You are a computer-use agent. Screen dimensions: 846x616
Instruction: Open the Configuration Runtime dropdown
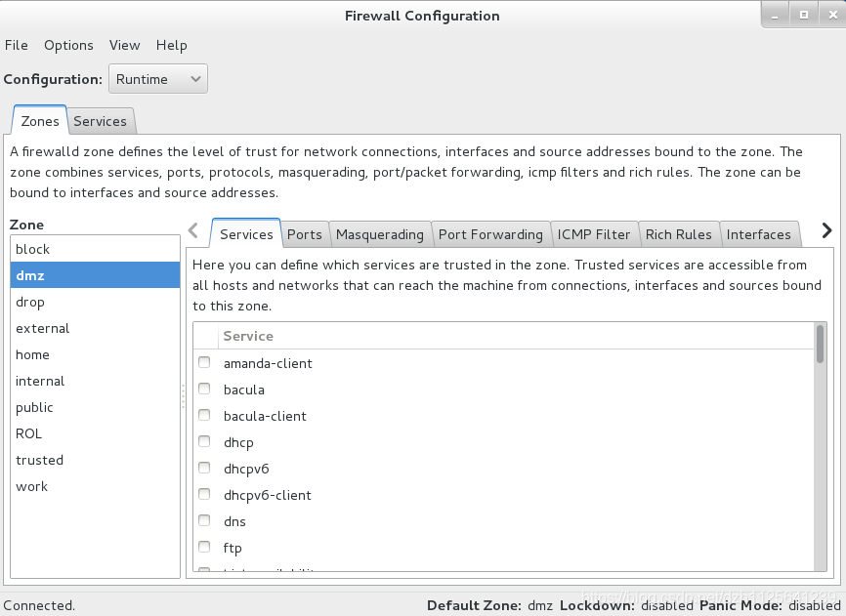(158, 79)
